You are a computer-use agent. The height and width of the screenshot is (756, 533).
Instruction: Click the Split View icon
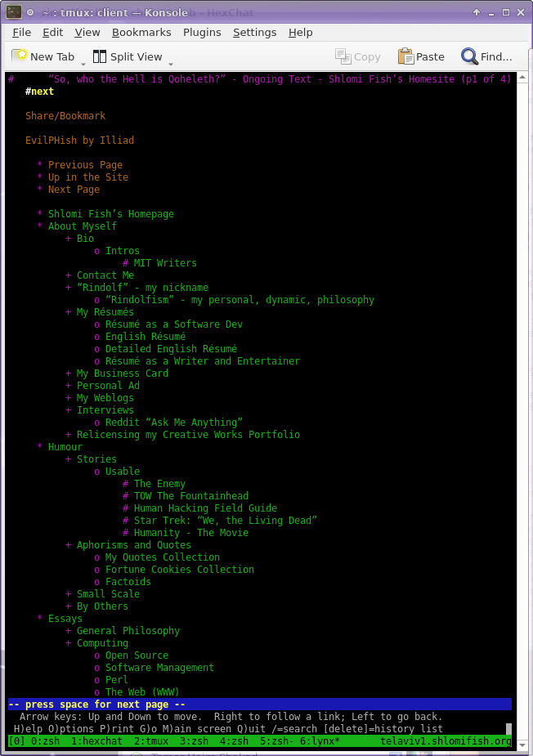(100, 56)
